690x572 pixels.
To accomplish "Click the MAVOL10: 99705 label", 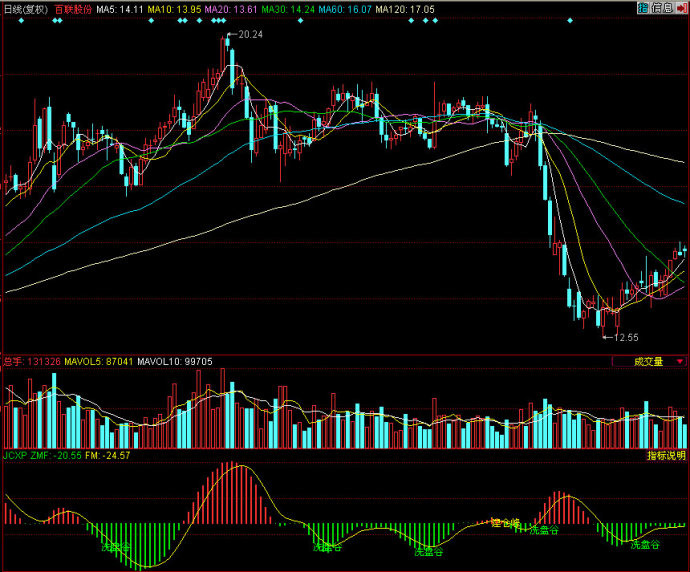I will [x=175, y=362].
